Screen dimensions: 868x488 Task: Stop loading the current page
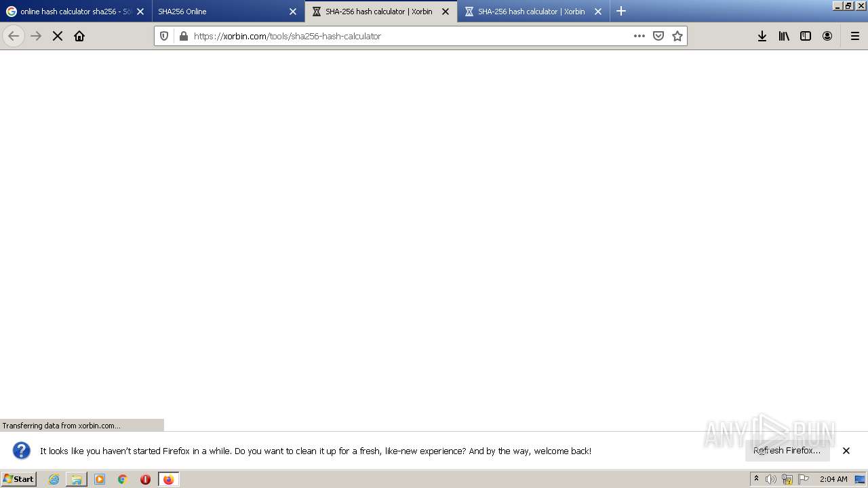(58, 36)
